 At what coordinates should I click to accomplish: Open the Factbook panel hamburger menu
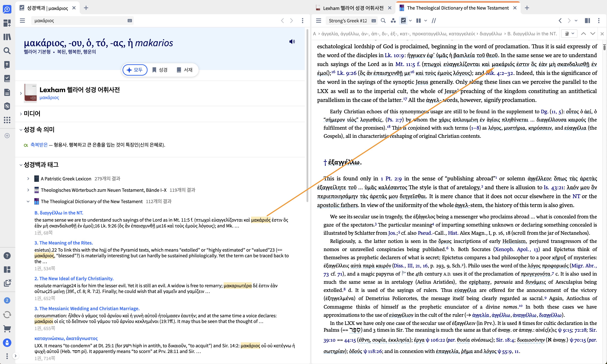[22, 21]
